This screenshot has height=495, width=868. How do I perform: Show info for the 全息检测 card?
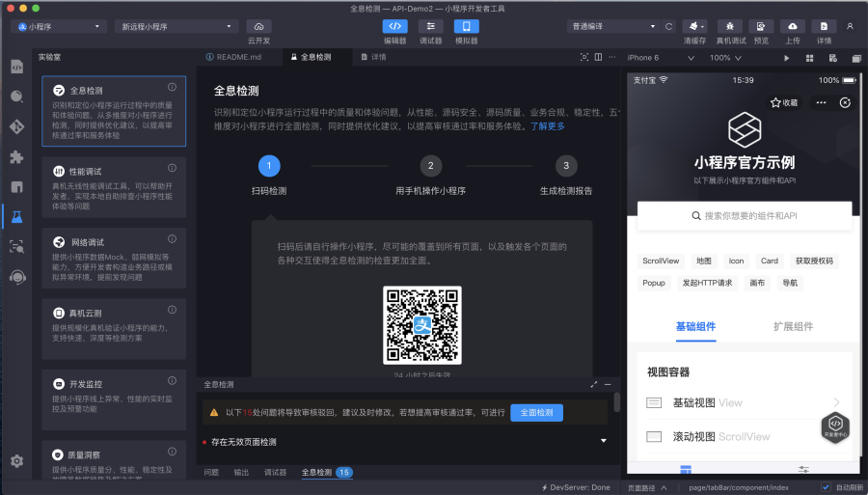[x=173, y=87]
